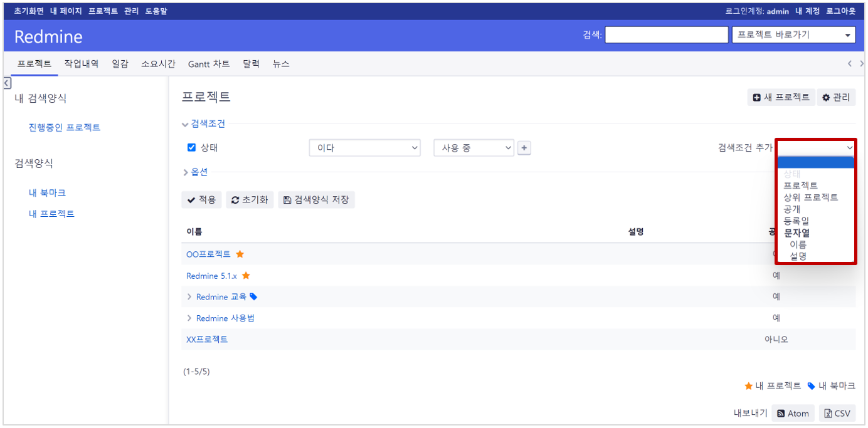Click the 새 프로젝트 button
Viewport: 868px width, 428px height.
(781, 98)
